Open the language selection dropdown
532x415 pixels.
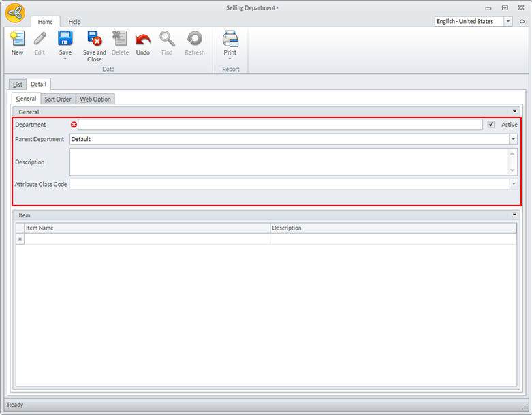(507, 22)
